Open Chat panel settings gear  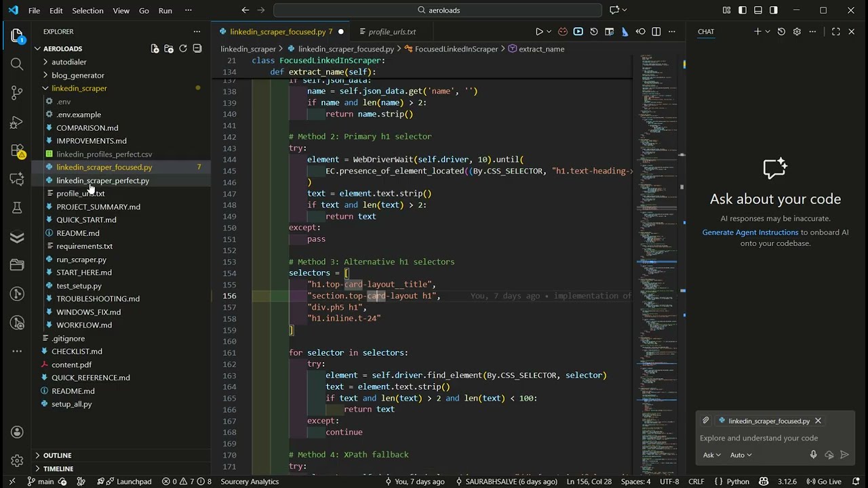click(797, 32)
